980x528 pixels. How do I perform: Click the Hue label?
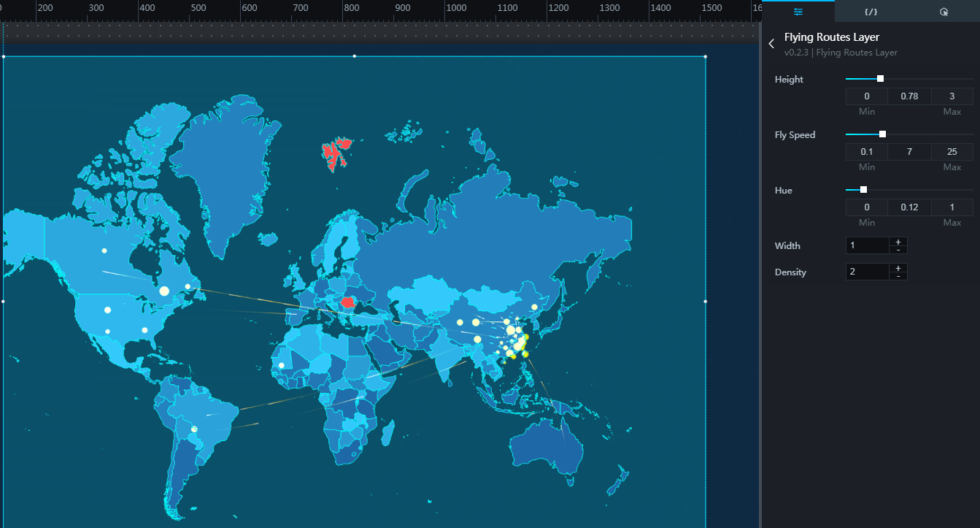tap(784, 191)
